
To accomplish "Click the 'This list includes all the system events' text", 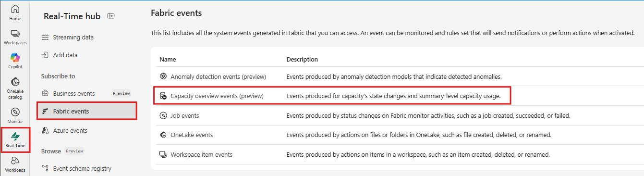I will pos(392,33).
